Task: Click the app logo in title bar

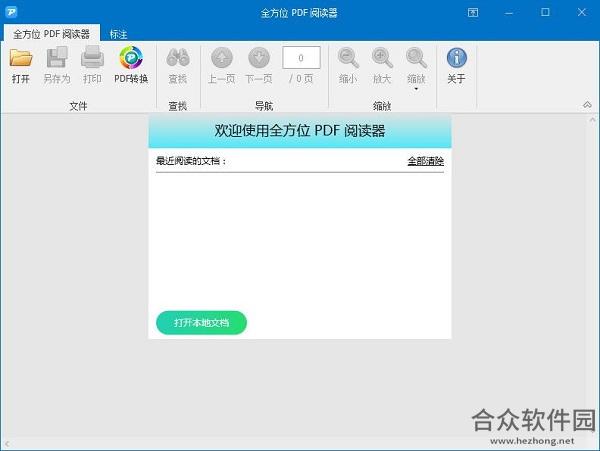Action: tap(11, 12)
